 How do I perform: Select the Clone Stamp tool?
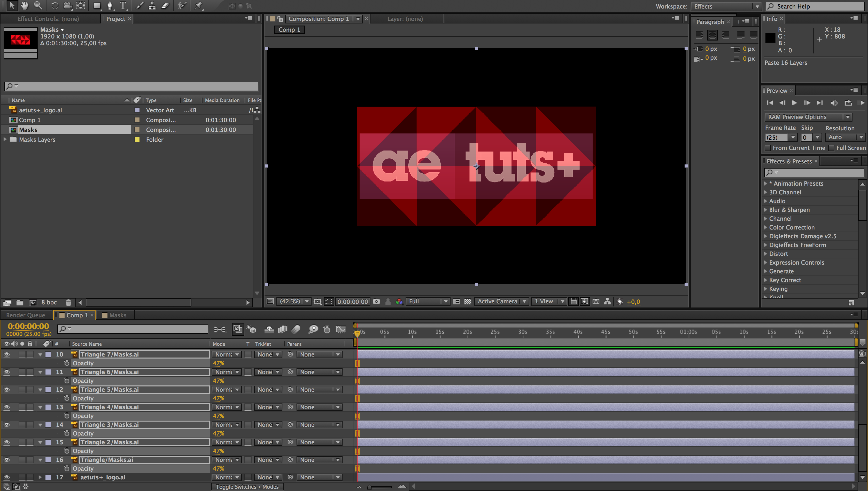click(x=152, y=6)
